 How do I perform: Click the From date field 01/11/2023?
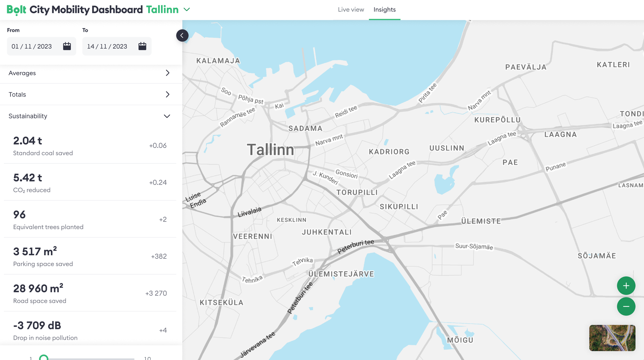(x=42, y=46)
